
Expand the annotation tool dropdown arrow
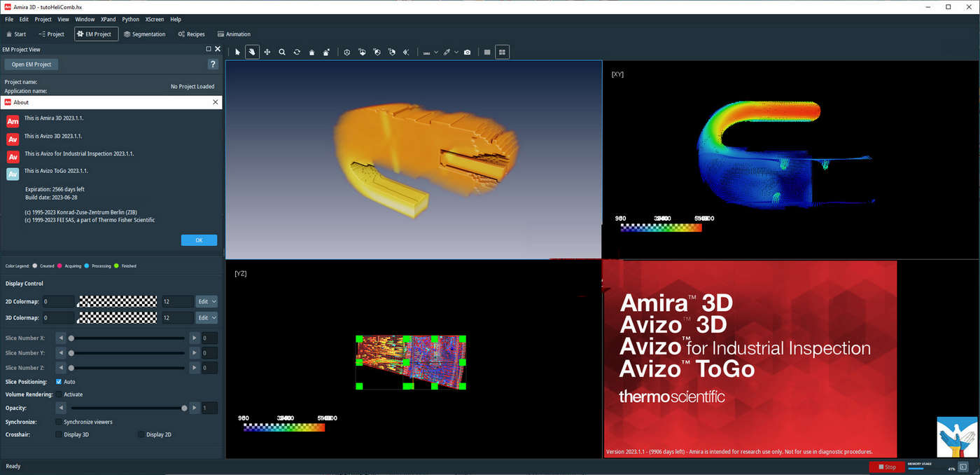[x=456, y=52]
